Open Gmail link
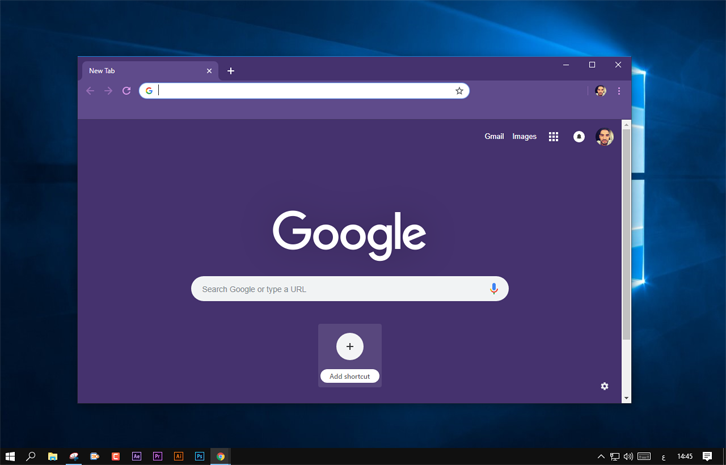 [494, 136]
